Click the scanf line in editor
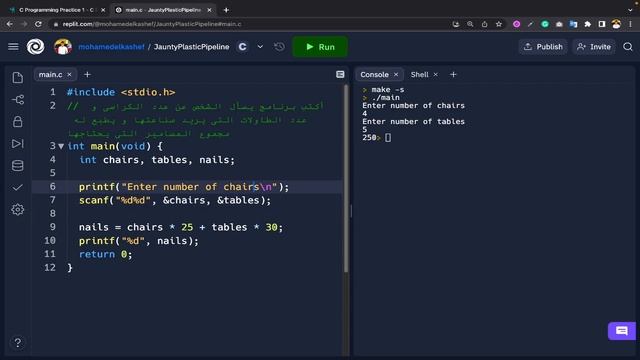Image resolution: width=640 pixels, height=360 pixels. coord(175,200)
